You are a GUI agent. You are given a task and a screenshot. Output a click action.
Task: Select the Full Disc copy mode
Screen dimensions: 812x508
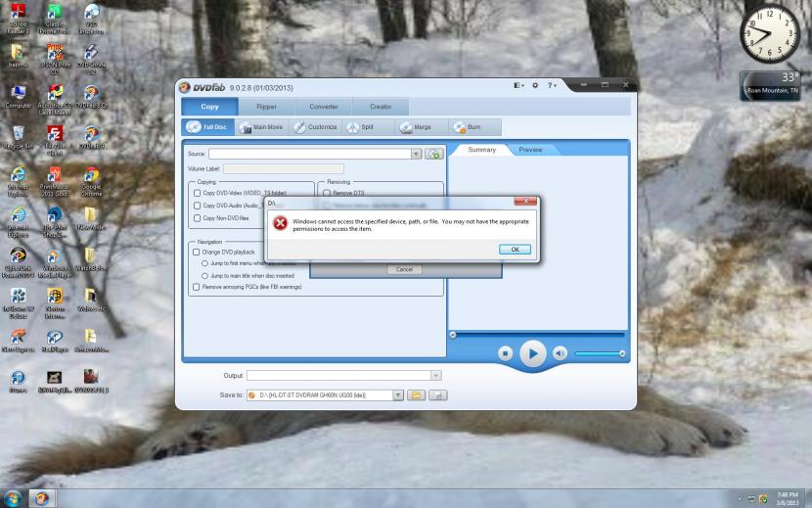(x=208, y=127)
